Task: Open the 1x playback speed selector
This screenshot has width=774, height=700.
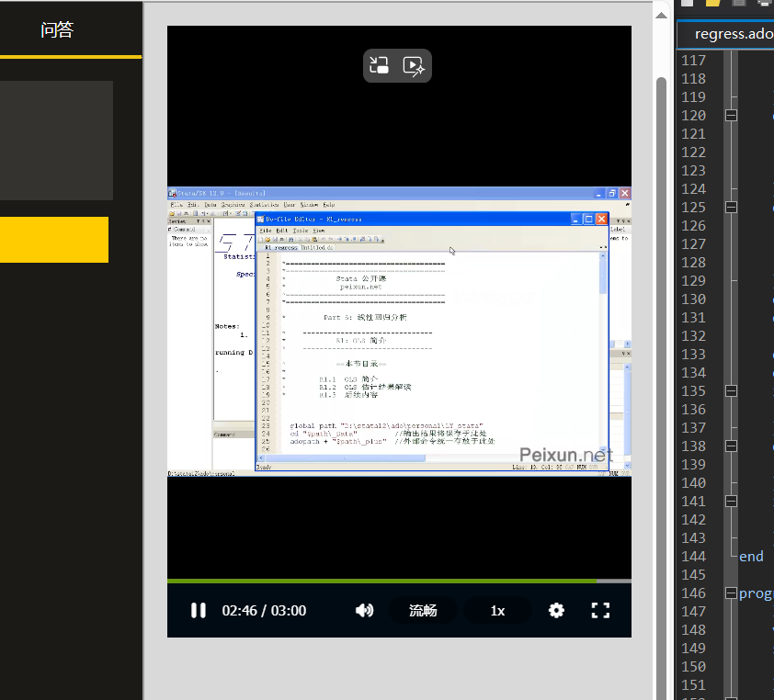Action: pos(497,610)
